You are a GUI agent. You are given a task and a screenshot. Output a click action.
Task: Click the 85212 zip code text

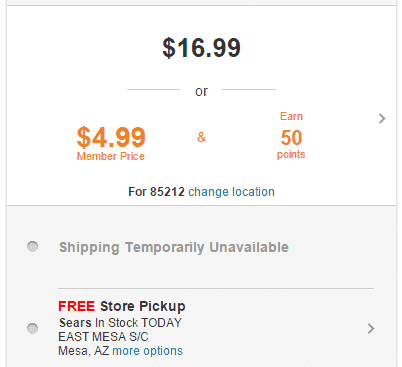pyautogui.click(x=167, y=192)
